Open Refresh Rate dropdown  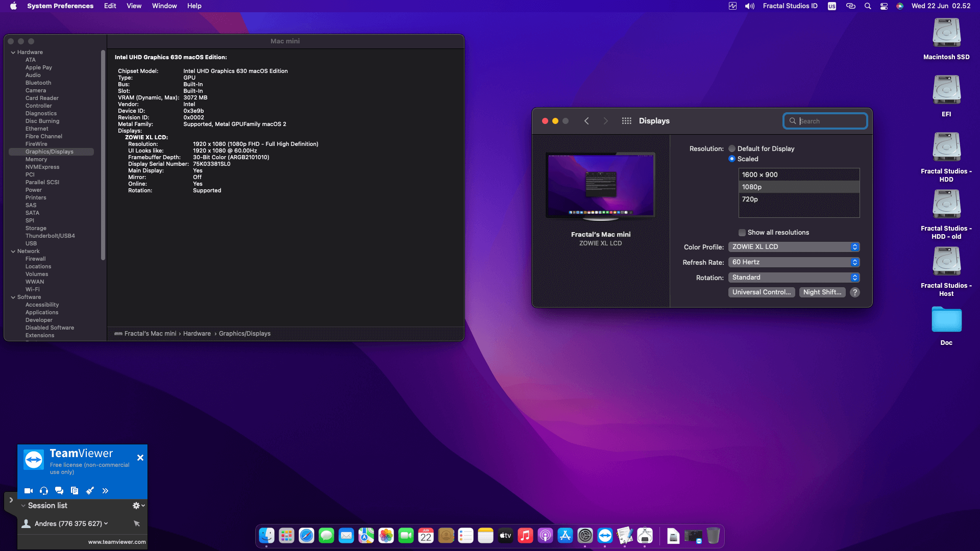794,262
